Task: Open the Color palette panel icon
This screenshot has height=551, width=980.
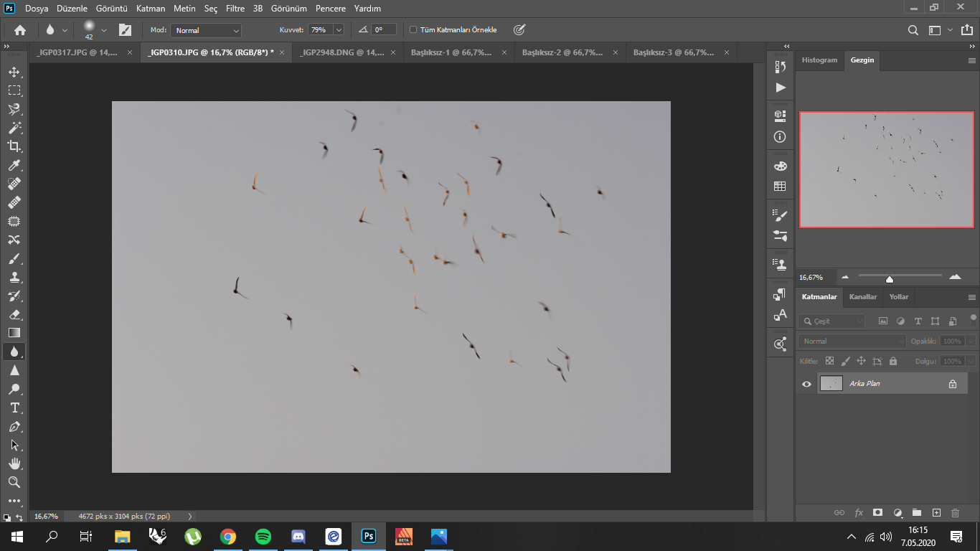Action: [781, 166]
